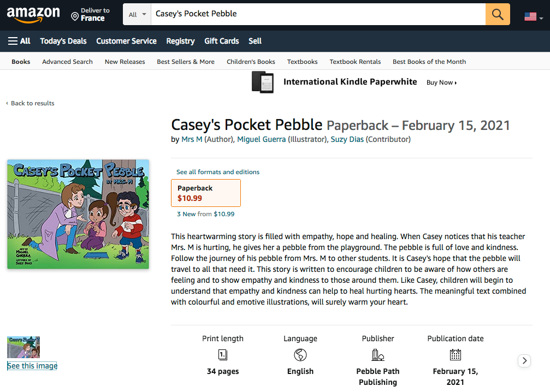Open the US flag language selector

click(533, 16)
